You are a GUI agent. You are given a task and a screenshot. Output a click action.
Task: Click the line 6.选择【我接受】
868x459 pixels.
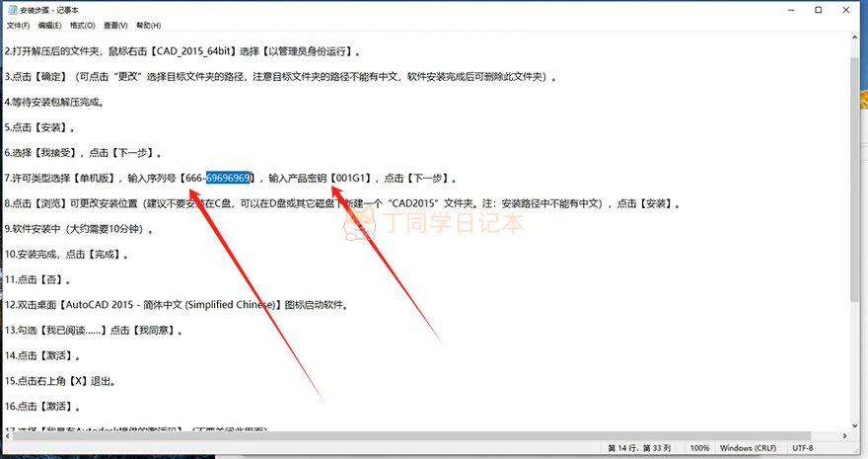coord(84,153)
